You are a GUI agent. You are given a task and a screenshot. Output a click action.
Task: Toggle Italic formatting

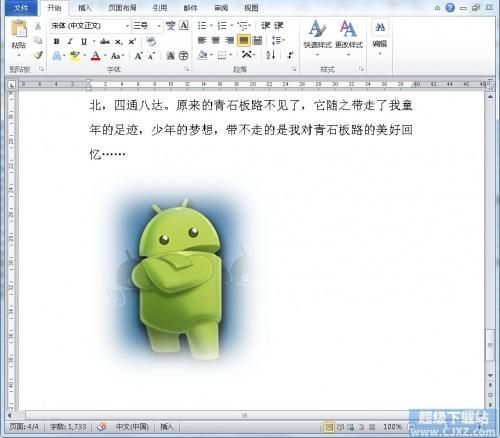coord(70,42)
